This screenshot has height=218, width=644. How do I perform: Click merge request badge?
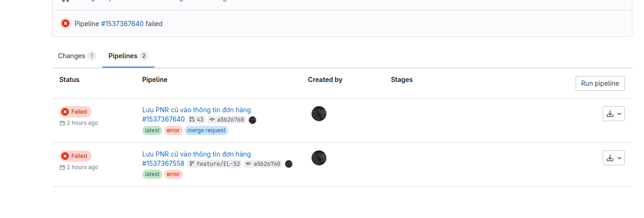tap(206, 130)
